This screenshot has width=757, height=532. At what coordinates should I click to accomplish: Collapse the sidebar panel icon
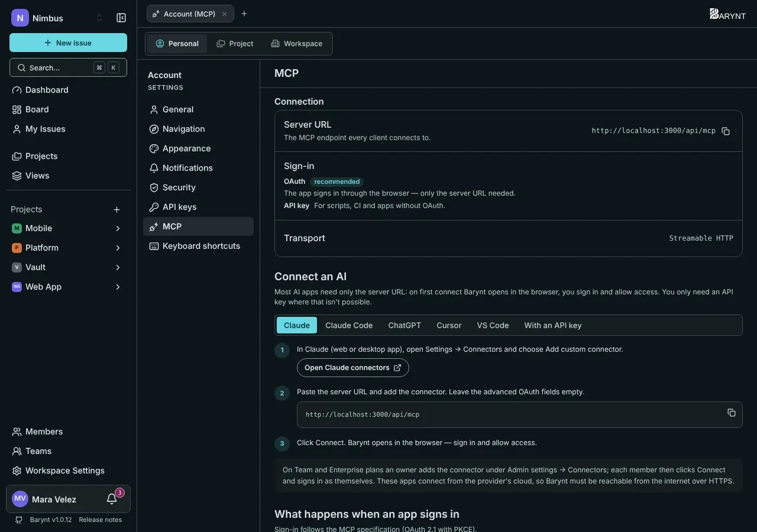coord(121,18)
